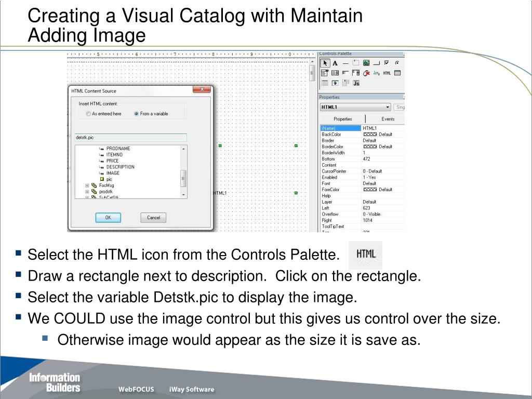Click the Right property value 1014
The height and width of the screenshot is (399, 532).
click(367, 220)
